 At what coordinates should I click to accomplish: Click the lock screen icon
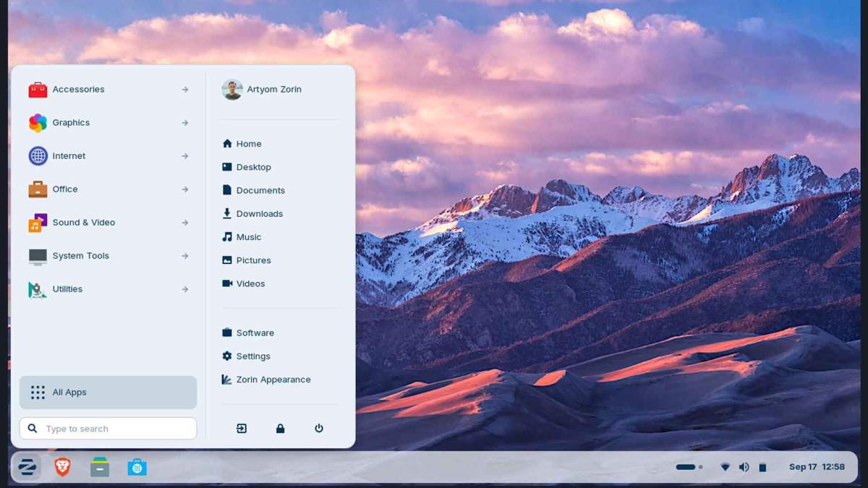click(280, 429)
